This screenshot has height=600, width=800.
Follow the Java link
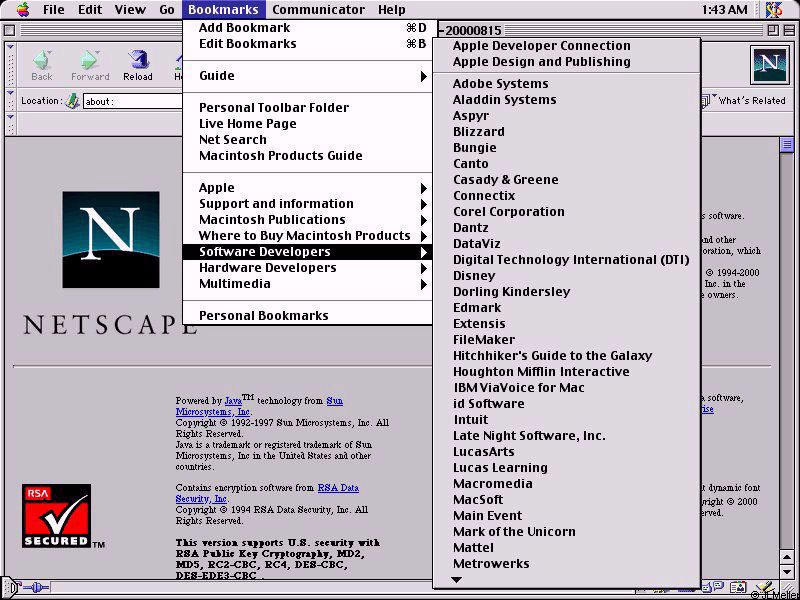(x=233, y=401)
